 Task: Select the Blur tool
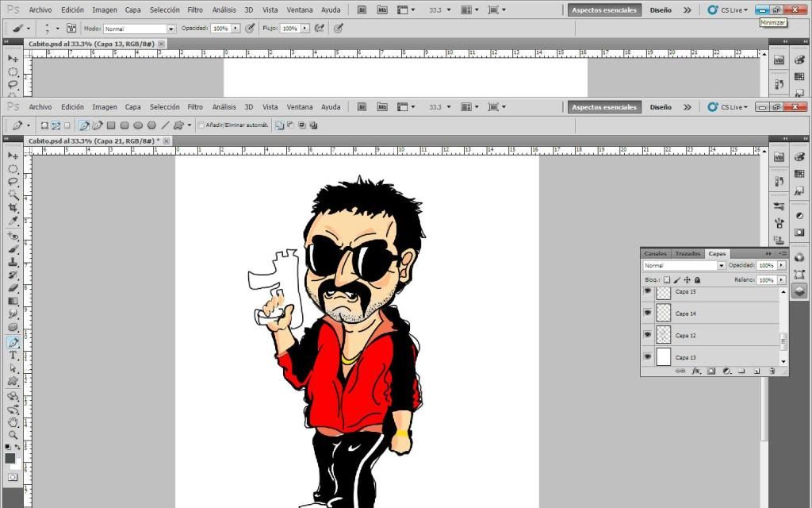[x=13, y=314]
